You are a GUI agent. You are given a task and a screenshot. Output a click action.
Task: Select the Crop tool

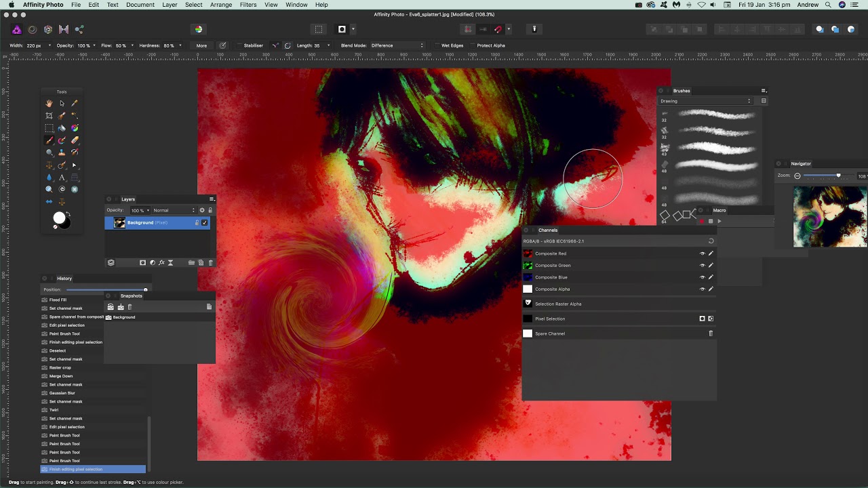pyautogui.click(x=49, y=116)
